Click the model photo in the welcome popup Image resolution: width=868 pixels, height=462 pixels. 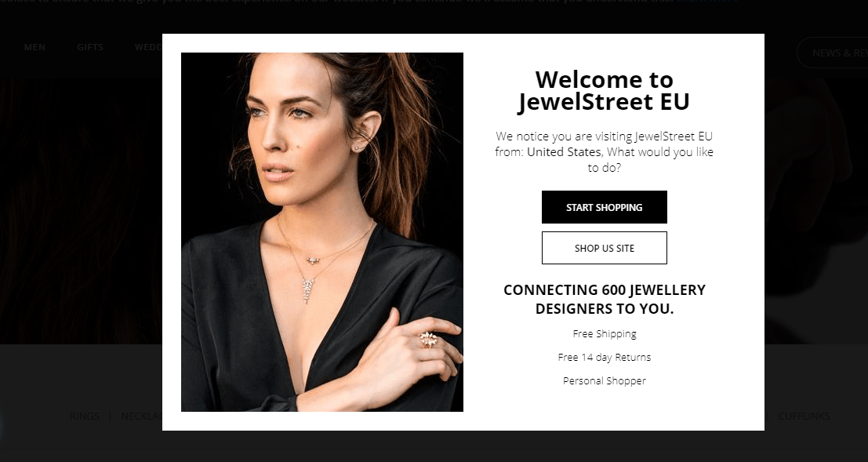322,232
